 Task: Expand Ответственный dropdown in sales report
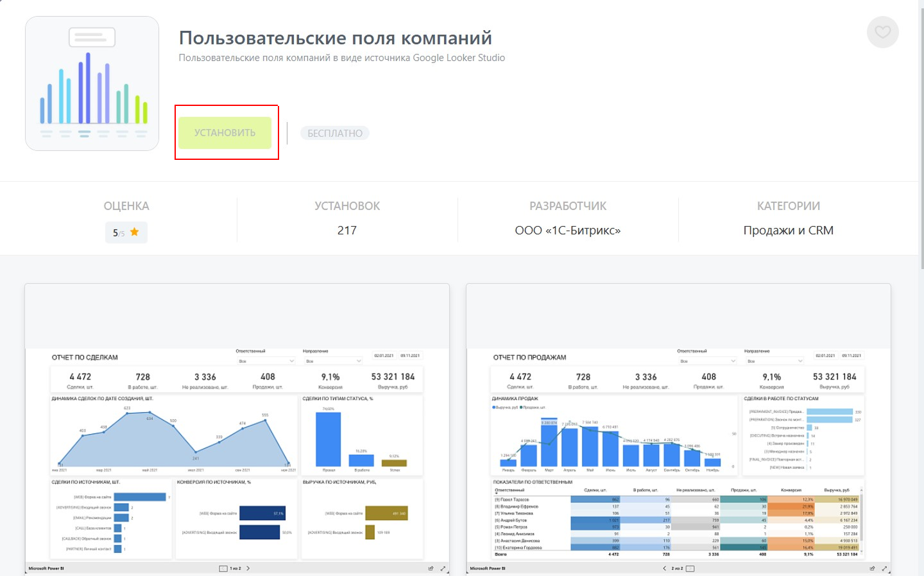(706, 361)
